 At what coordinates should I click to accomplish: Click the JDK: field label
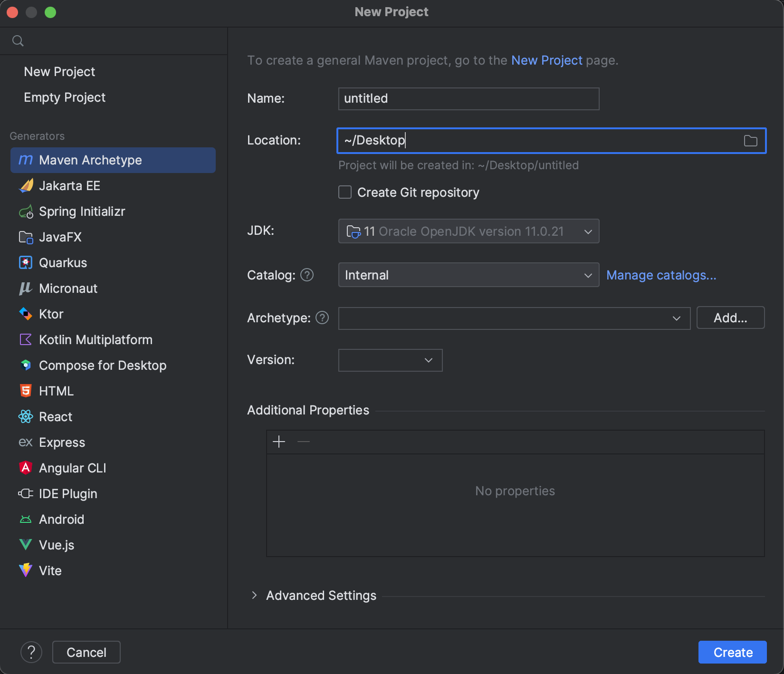tap(260, 231)
